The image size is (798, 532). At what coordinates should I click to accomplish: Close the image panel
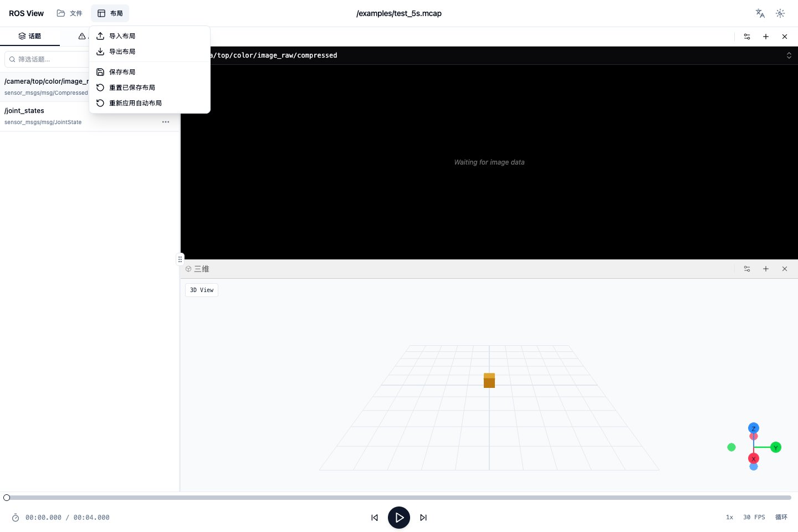click(785, 37)
